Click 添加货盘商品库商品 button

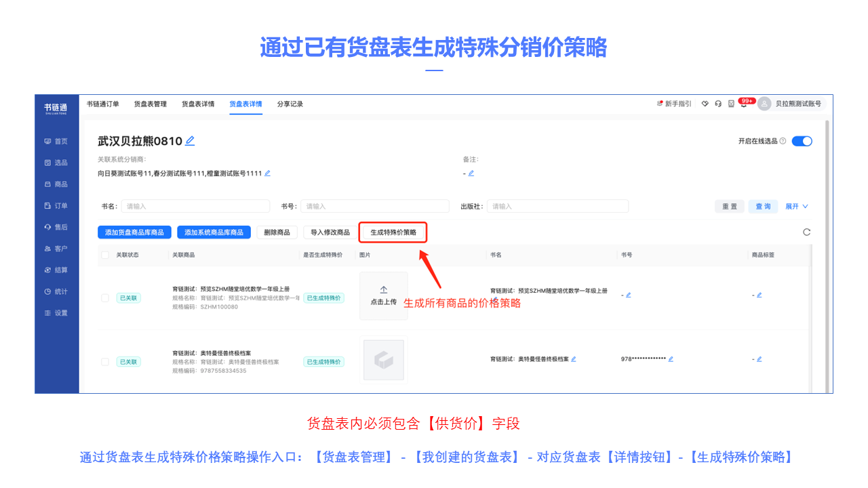click(x=134, y=232)
